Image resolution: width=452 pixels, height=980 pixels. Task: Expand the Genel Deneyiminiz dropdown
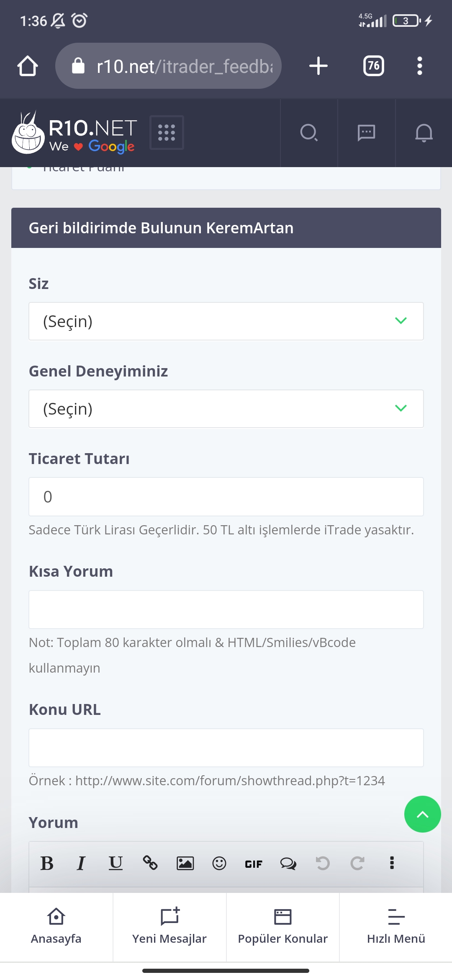(x=226, y=409)
